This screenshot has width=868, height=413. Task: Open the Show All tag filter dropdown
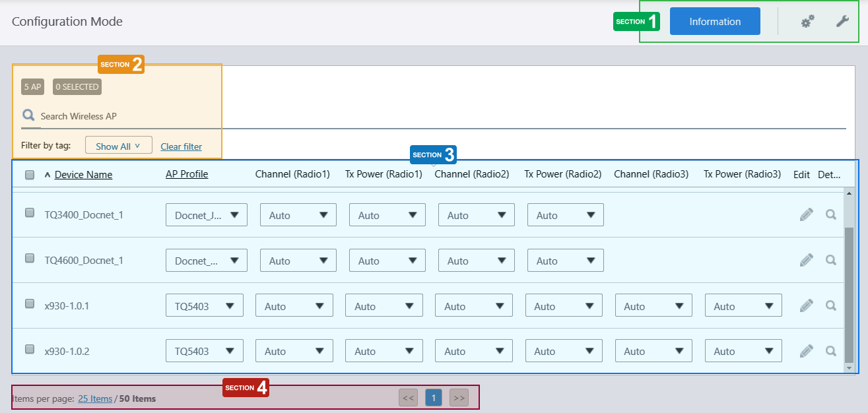pyautogui.click(x=118, y=146)
